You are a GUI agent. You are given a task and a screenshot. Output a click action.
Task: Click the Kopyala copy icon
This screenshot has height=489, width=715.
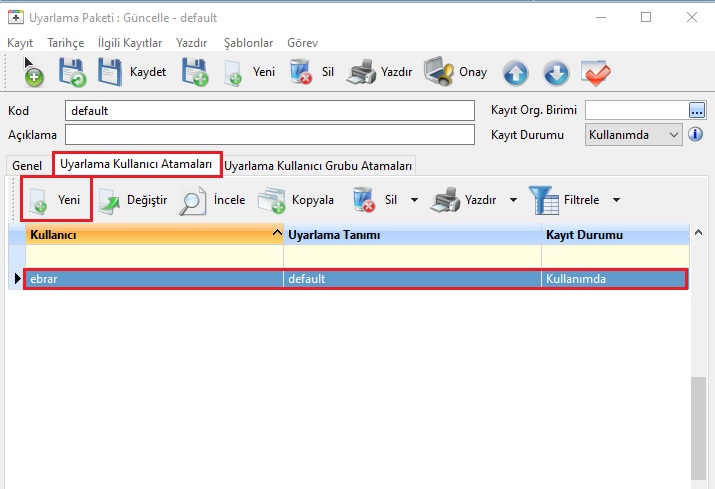tap(271, 200)
